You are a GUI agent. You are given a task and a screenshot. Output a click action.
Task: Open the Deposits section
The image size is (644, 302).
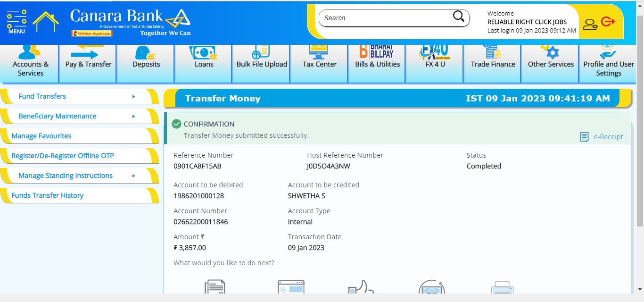point(146,64)
